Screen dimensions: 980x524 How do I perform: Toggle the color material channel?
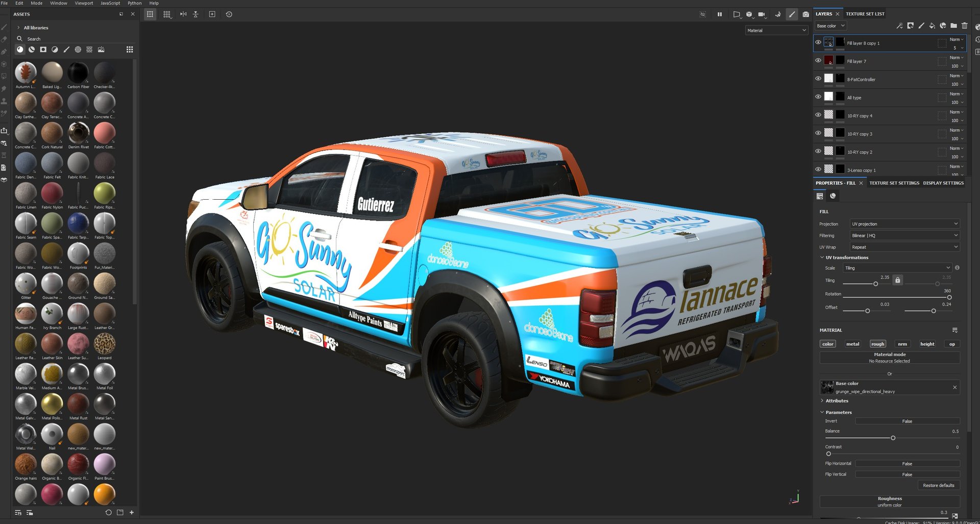pos(828,344)
